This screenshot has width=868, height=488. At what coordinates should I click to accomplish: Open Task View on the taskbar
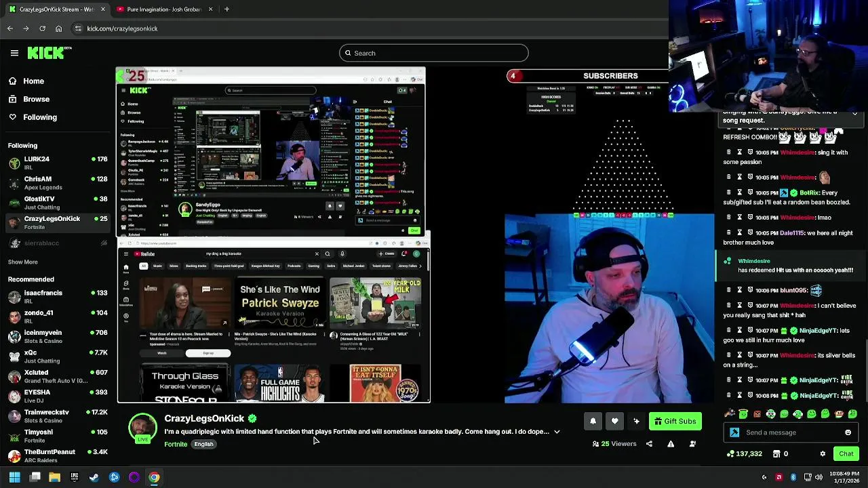tap(35, 477)
